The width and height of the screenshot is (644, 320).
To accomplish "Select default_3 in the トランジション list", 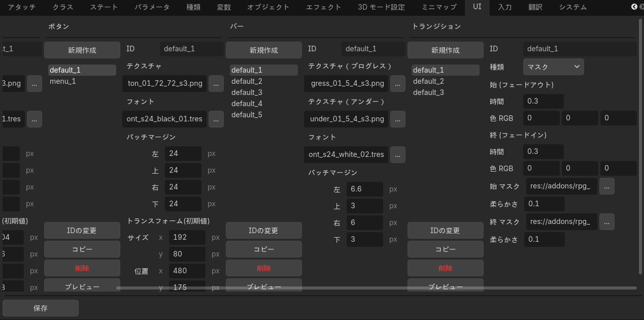I will tap(446, 92).
